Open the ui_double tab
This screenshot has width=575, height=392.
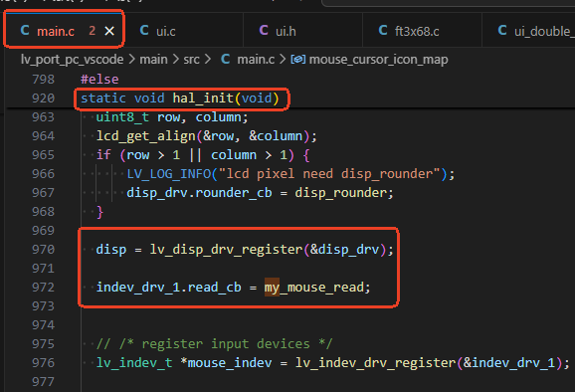tap(543, 31)
